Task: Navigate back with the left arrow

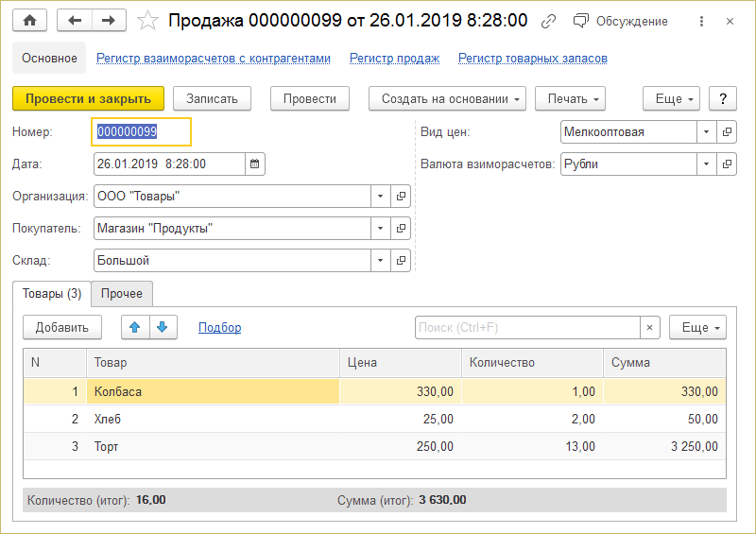Action: point(75,20)
